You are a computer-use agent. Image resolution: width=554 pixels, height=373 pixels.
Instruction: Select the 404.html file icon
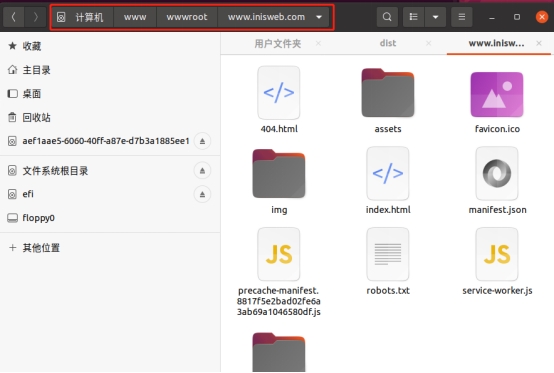[279, 93]
